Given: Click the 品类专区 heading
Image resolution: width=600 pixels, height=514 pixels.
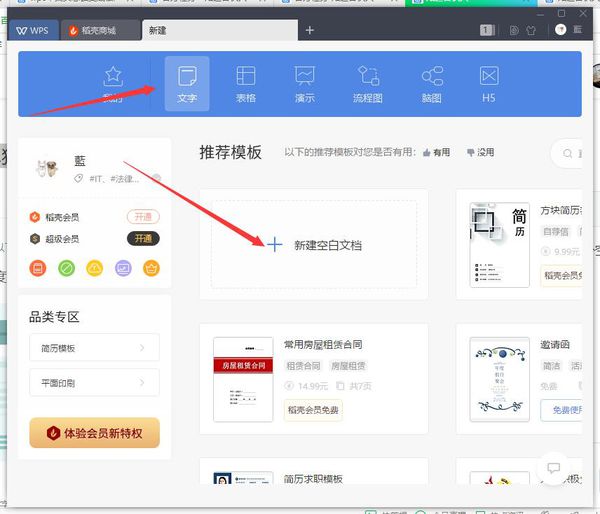Looking at the screenshot, I should point(54,317).
